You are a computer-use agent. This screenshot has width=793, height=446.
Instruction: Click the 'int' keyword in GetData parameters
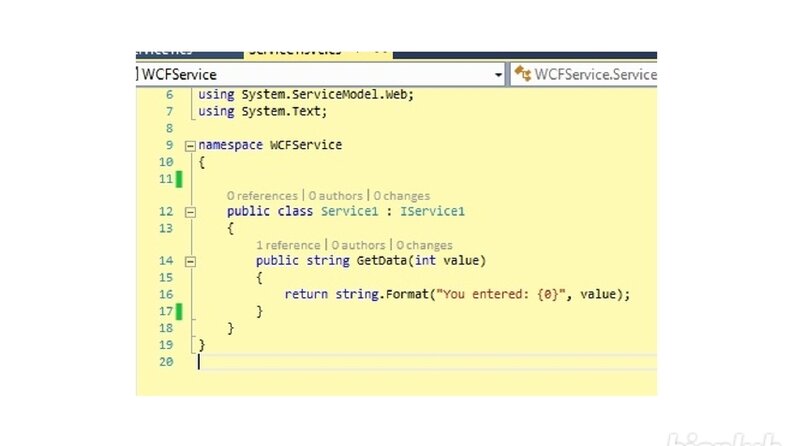click(x=425, y=260)
